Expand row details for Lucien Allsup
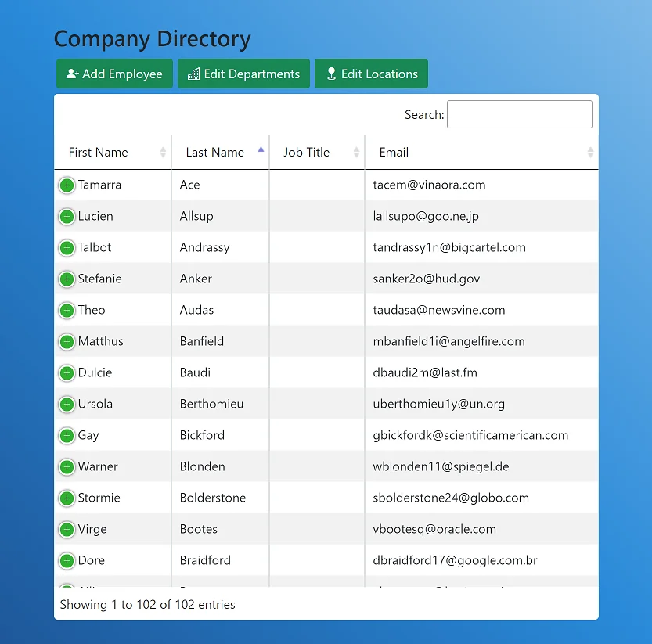652x644 pixels. (67, 217)
